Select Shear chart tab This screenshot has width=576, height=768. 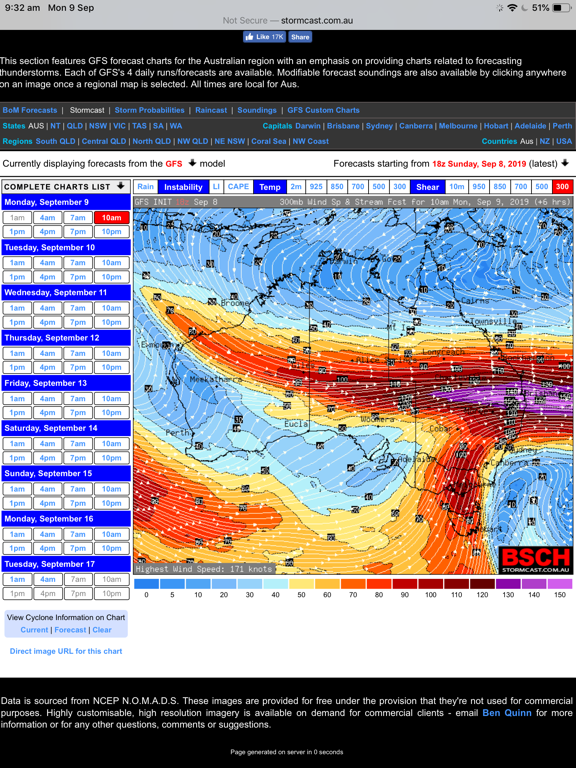428,187
